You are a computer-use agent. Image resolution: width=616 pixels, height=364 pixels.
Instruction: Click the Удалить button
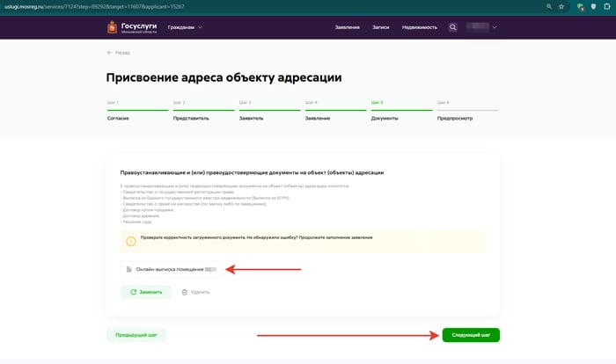pos(195,292)
